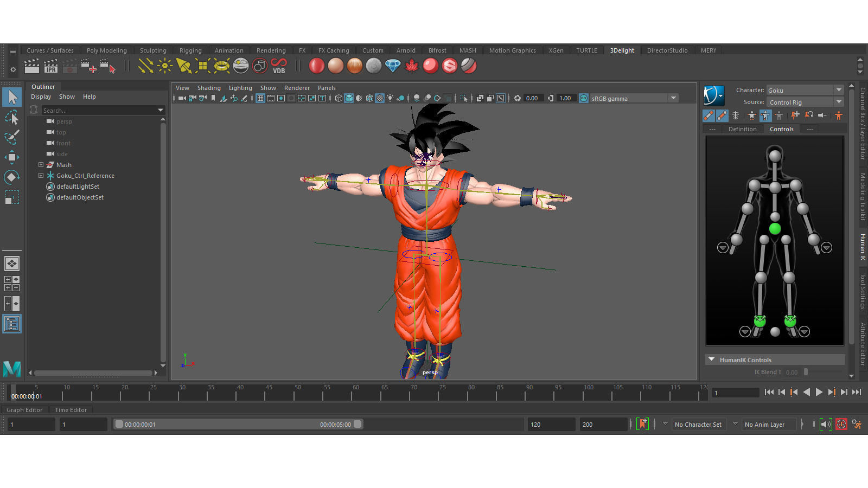Viewport: 868px width, 488px height.
Task: Start 3Delight IPR render
Action: tap(50, 66)
